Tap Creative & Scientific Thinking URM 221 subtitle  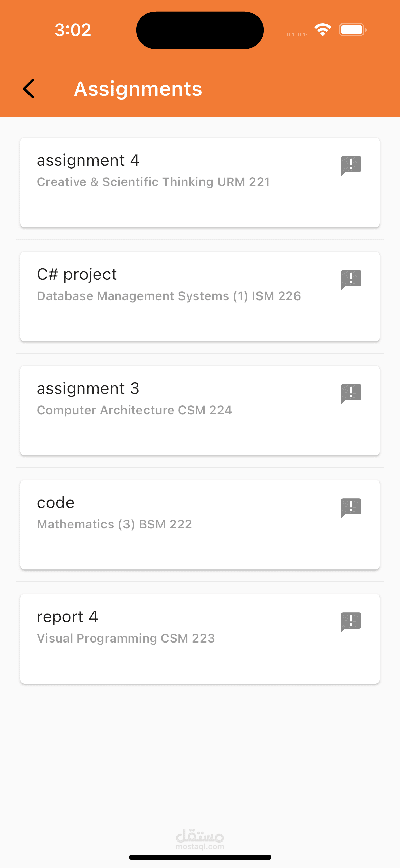(153, 182)
